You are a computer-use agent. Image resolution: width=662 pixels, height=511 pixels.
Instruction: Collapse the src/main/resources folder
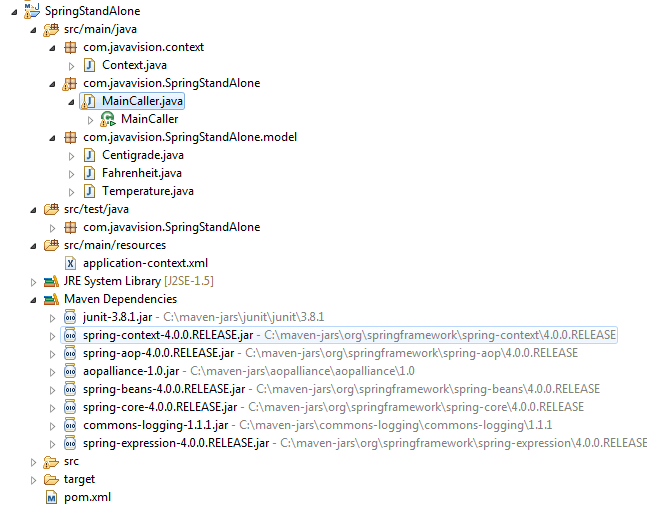pos(33,246)
